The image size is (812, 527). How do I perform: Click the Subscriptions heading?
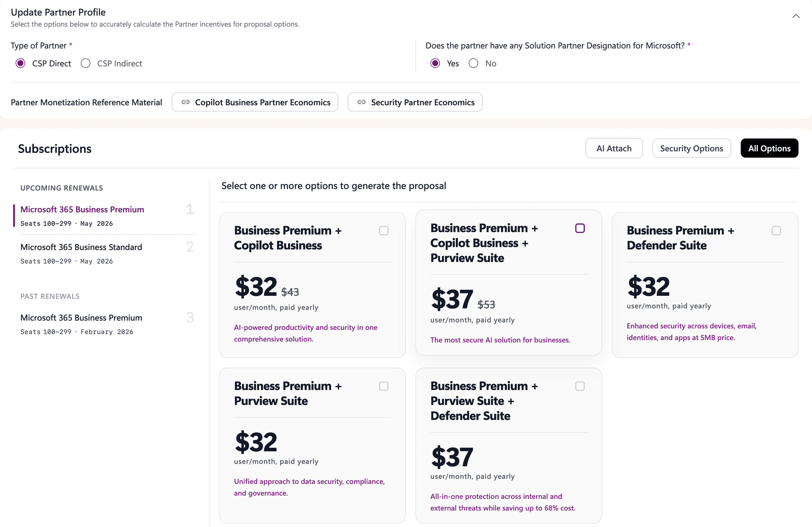[55, 149]
